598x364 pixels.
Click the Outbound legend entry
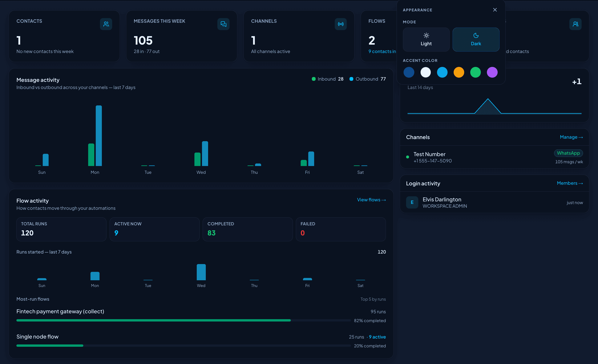coord(367,79)
